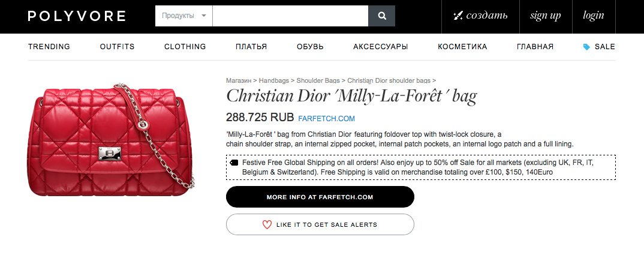Screen dimensions: 644x258
Task: Open the Shoulder Bags breadcrumb link
Action: [x=318, y=80]
